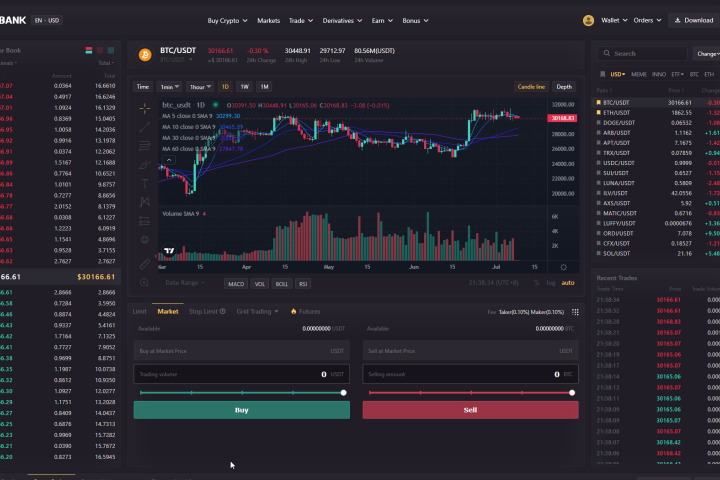This screenshot has height=480, width=720.
Task: Show asks-only order book view
Action: (x=100, y=51)
